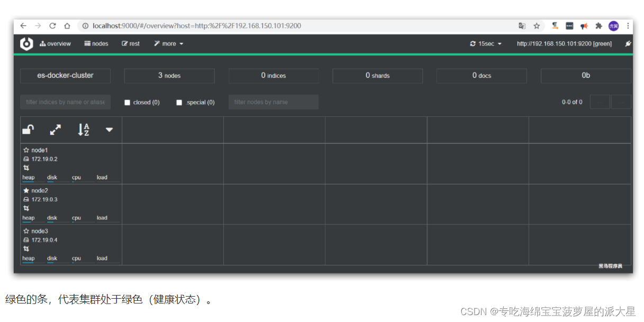This screenshot has height=322, width=644.
Task: Click the browser forward button
Action: click(38, 25)
